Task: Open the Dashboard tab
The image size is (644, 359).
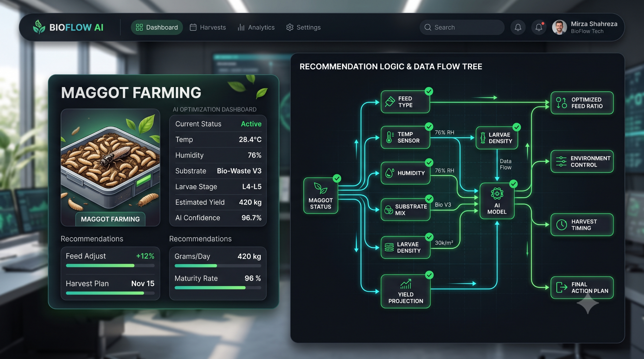Action: [x=157, y=27]
